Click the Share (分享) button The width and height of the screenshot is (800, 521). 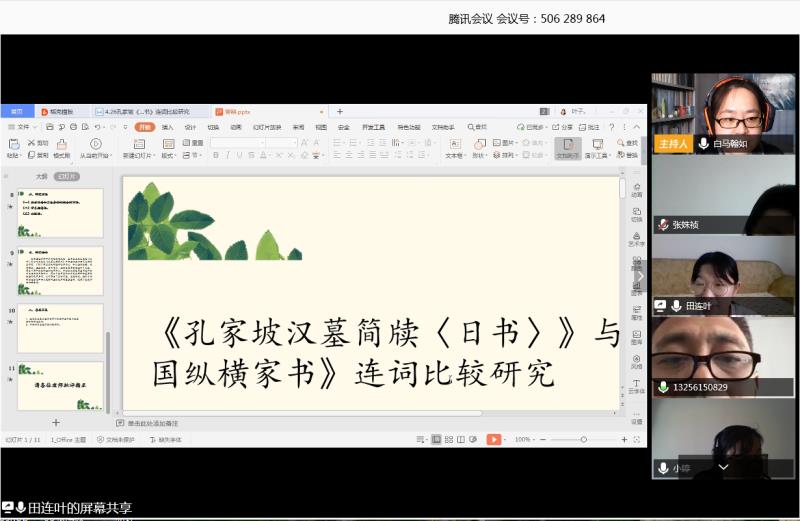[x=564, y=127]
